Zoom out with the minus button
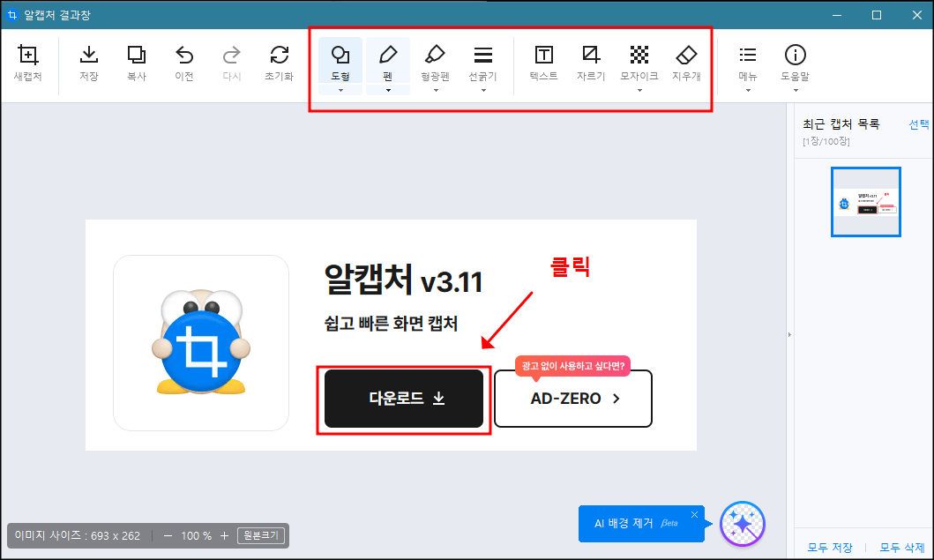The image size is (934, 560). coord(168,536)
